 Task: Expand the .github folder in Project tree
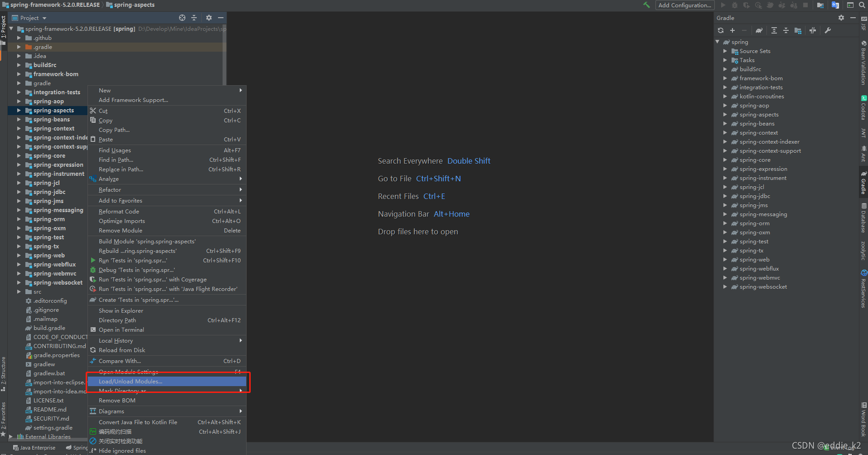[19, 38]
